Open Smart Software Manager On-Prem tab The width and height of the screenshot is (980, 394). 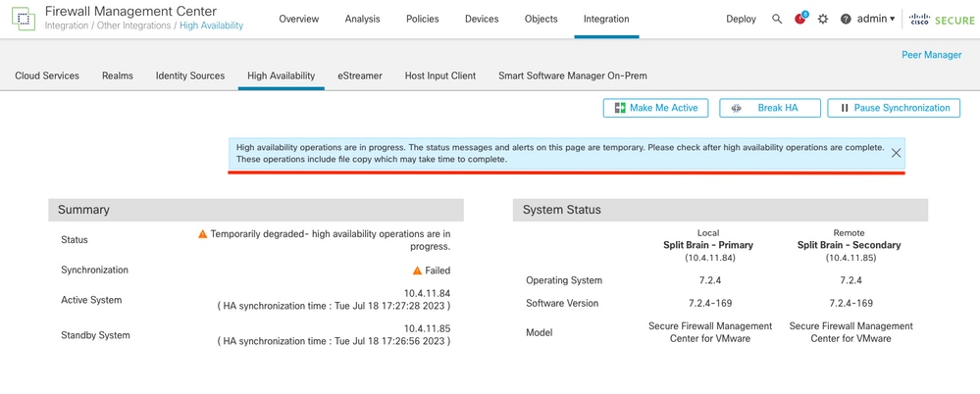573,75
